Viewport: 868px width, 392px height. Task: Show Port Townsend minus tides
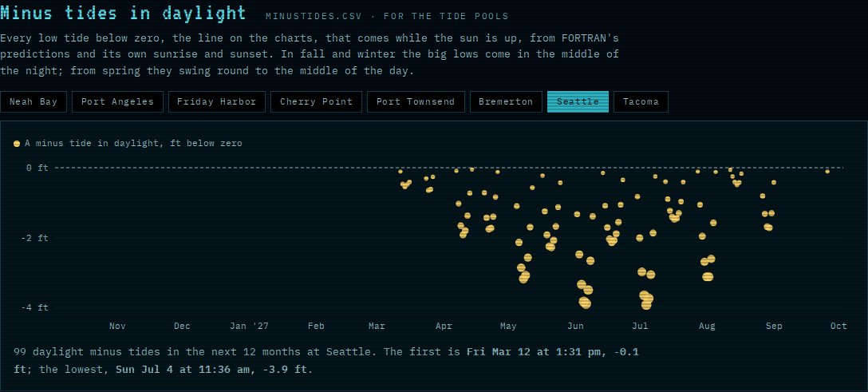[416, 102]
